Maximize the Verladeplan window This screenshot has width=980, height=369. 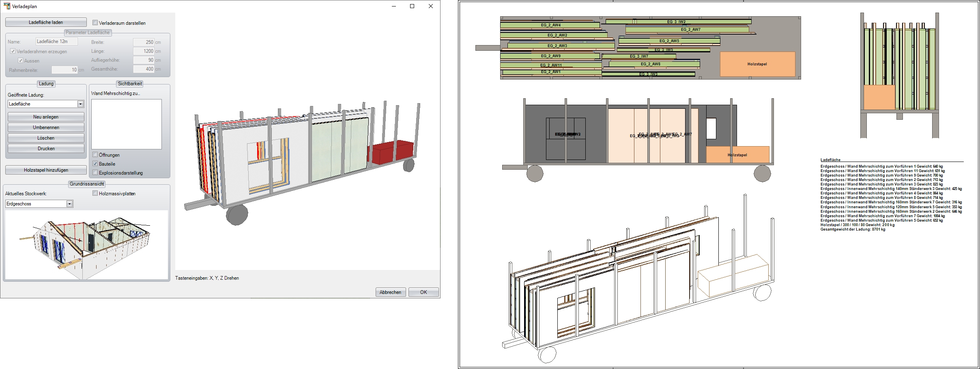point(412,6)
